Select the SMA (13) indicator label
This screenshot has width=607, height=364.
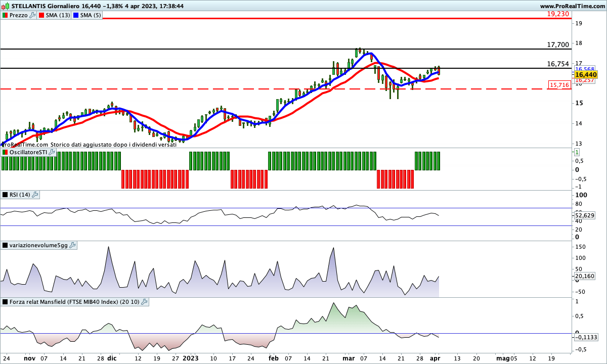coord(58,15)
